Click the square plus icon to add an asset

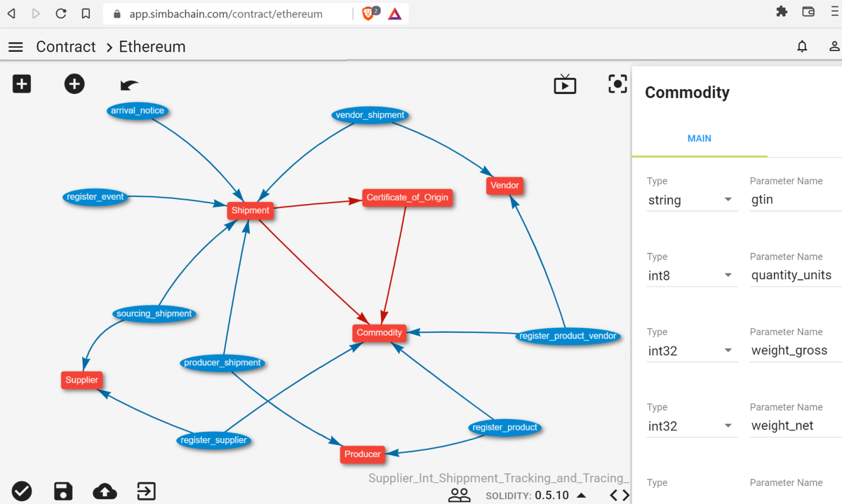tap(21, 83)
